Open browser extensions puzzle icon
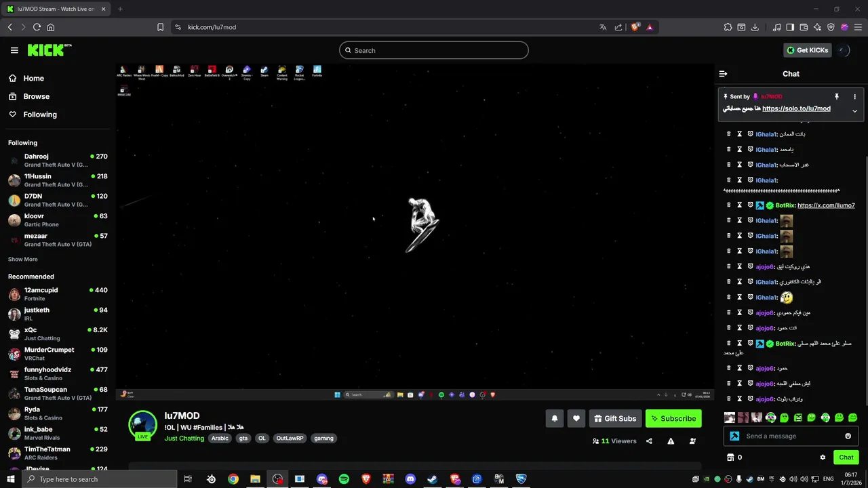The width and height of the screenshot is (868, 488). (x=728, y=27)
